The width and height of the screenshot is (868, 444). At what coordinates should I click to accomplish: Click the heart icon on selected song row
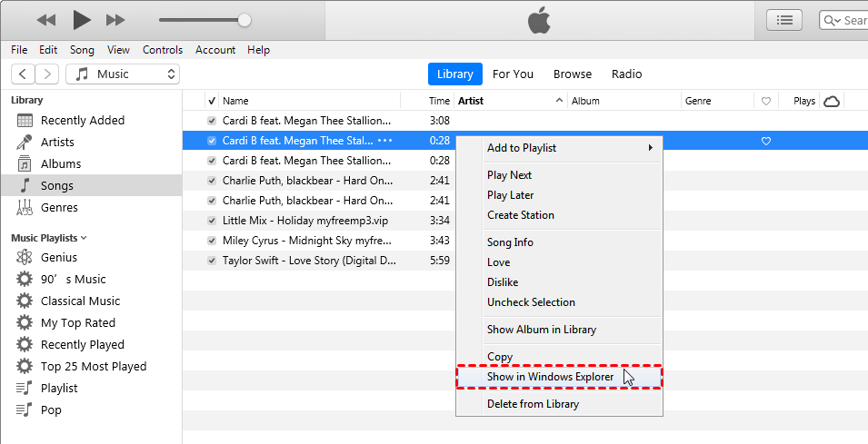point(766,141)
